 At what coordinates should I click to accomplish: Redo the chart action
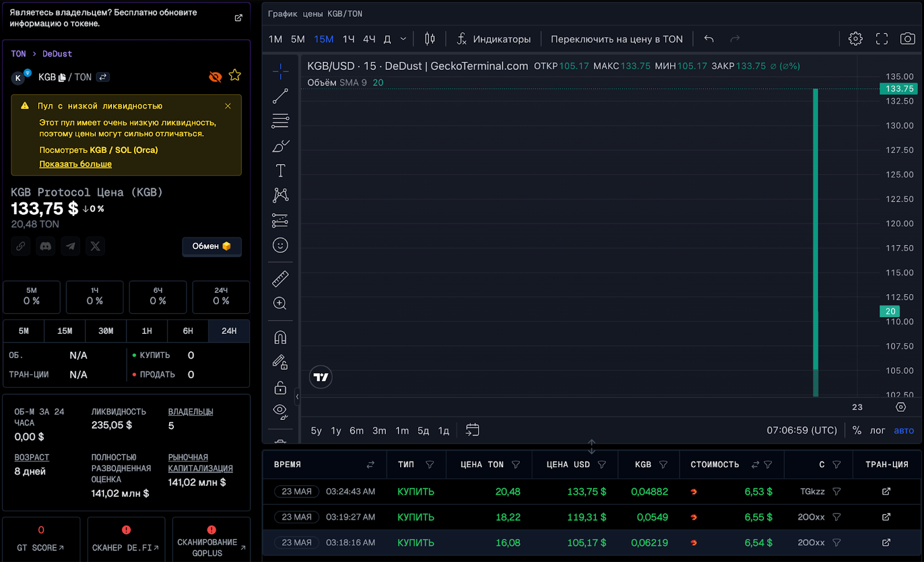[735, 39]
